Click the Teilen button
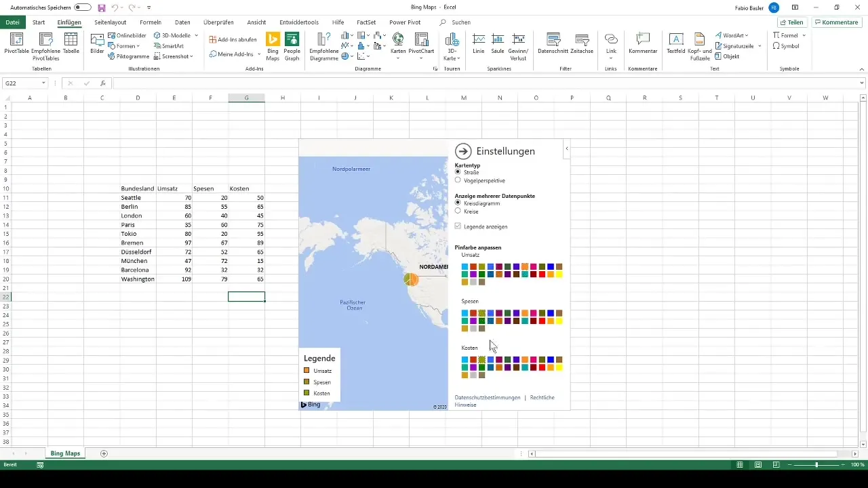868x488 pixels. pos(791,22)
